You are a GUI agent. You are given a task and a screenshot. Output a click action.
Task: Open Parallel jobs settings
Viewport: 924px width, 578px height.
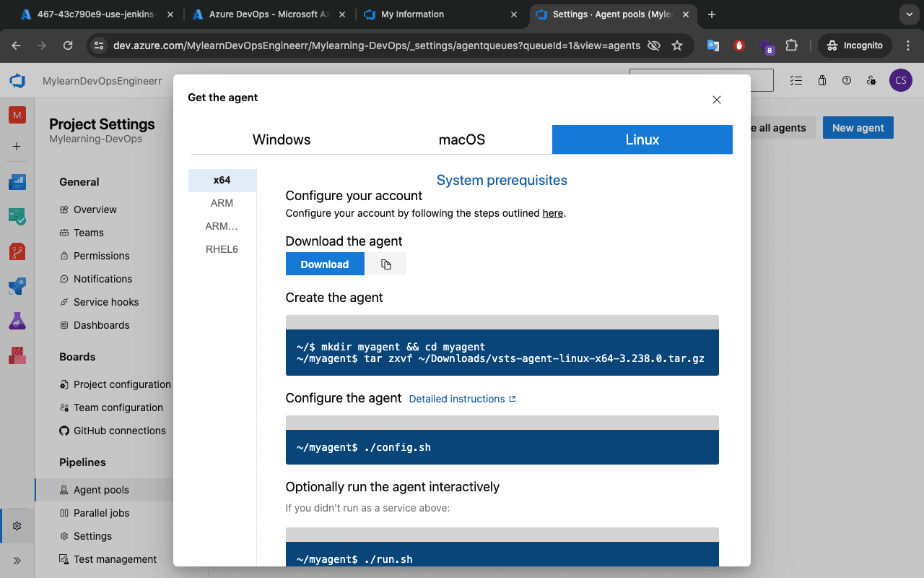(x=102, y=513)
